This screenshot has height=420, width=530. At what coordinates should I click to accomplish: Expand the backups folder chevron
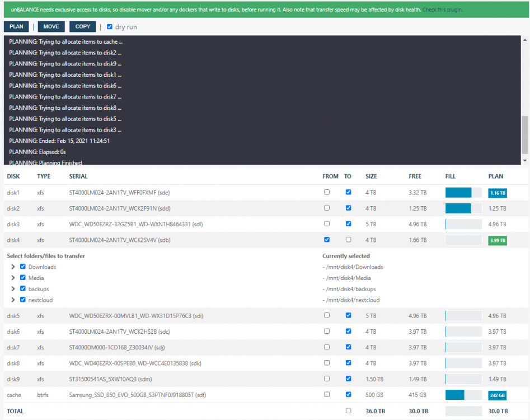[x=13, y=289]
